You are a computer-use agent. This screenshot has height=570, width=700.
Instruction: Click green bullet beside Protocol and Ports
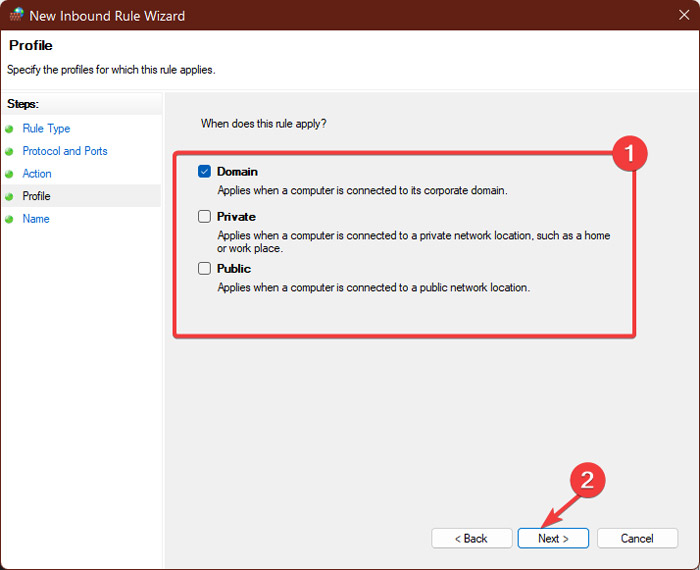click(x=10, y=152)
